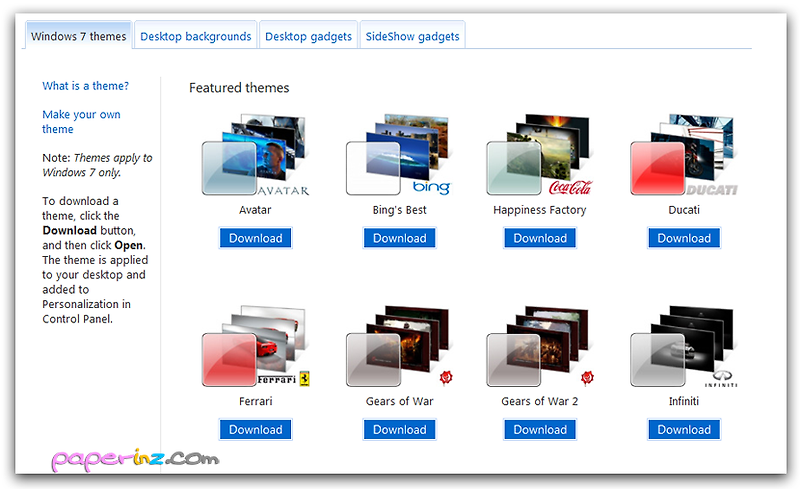Screen dimensions: 800x489
Task: Select the Happiness Factory theme thumbnail
Action: [540, 155]
